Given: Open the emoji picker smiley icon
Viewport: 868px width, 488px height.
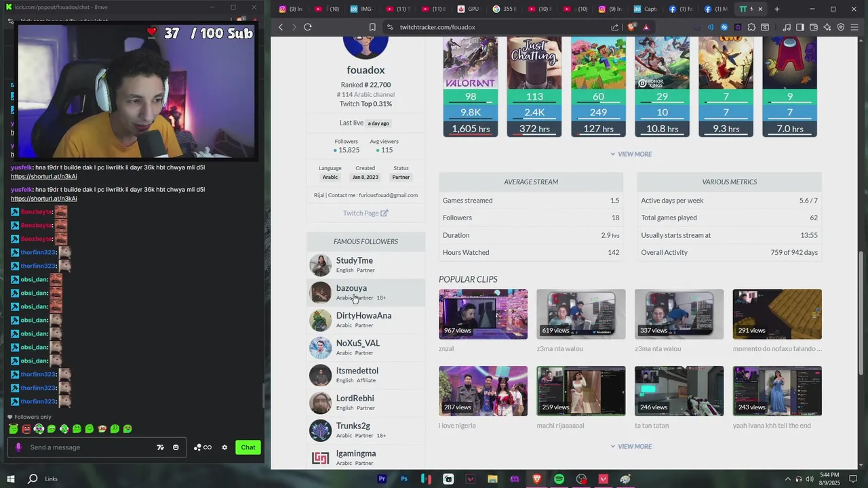Looking at the screenshot, I should coord(176,447).
